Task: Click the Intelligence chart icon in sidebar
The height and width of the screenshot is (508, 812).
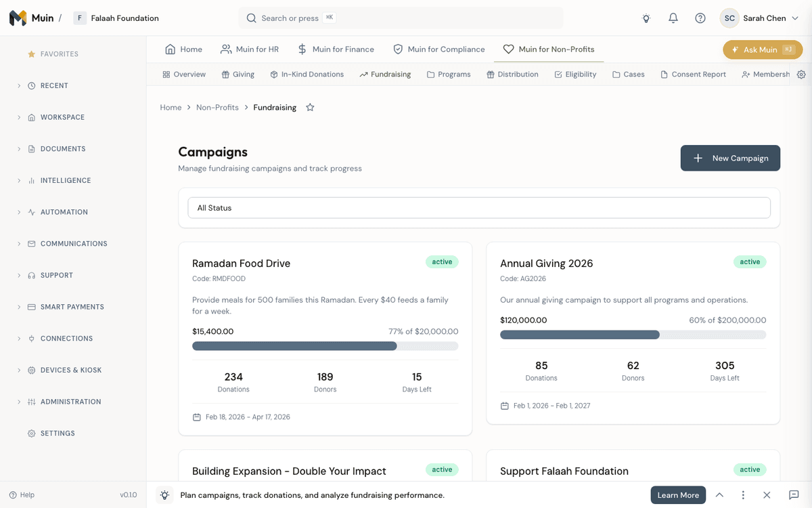Action: 31,181
